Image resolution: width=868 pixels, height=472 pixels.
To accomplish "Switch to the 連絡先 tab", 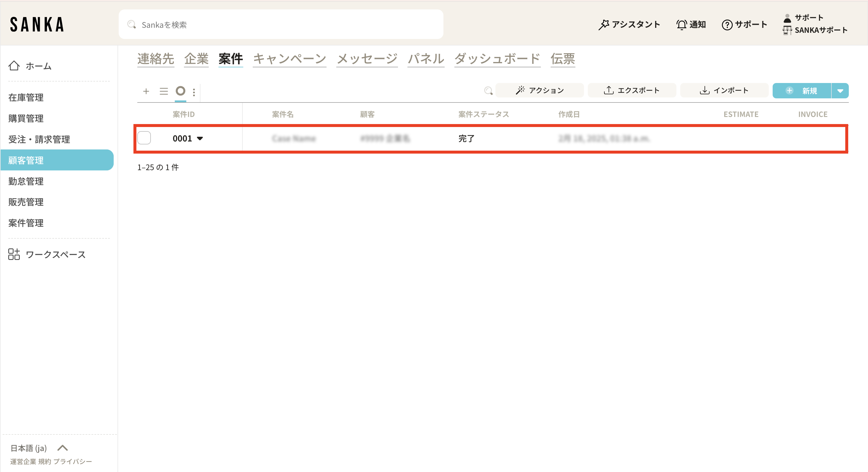I will (x=156, y=59).
